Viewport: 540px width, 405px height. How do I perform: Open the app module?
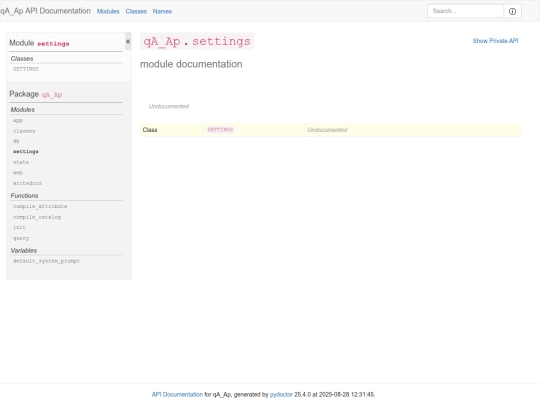click(x=18, y=121)
